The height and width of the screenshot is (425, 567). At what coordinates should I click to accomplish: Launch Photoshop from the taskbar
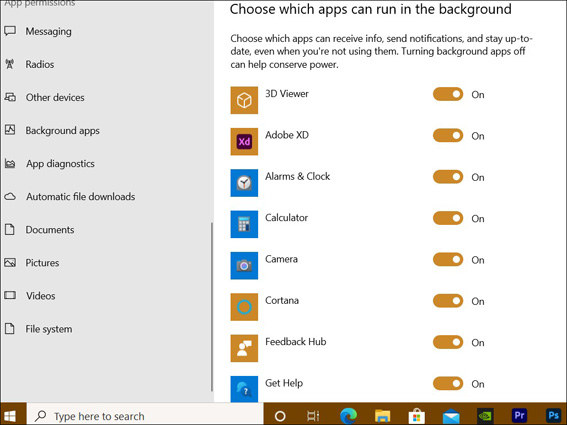coord(554,416)
